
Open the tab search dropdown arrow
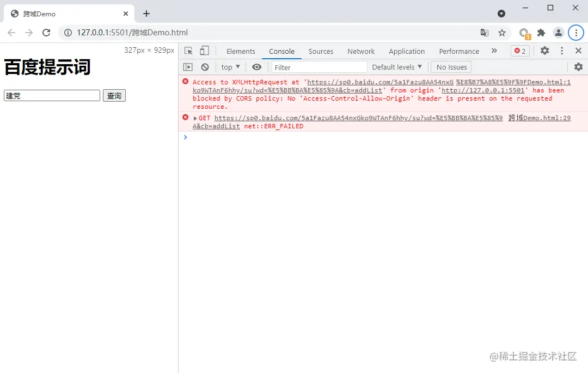point(501,14)
